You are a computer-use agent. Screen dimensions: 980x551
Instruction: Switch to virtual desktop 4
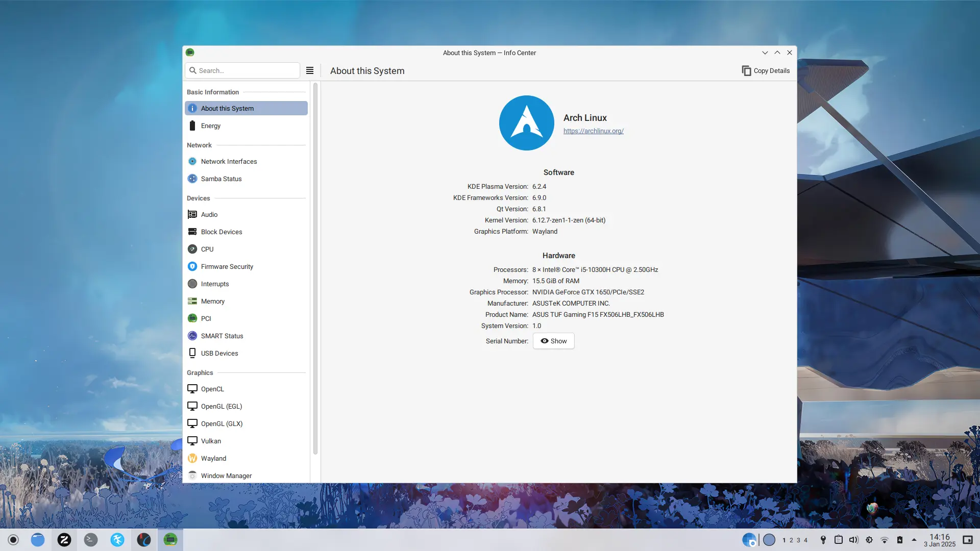(806, 540)
